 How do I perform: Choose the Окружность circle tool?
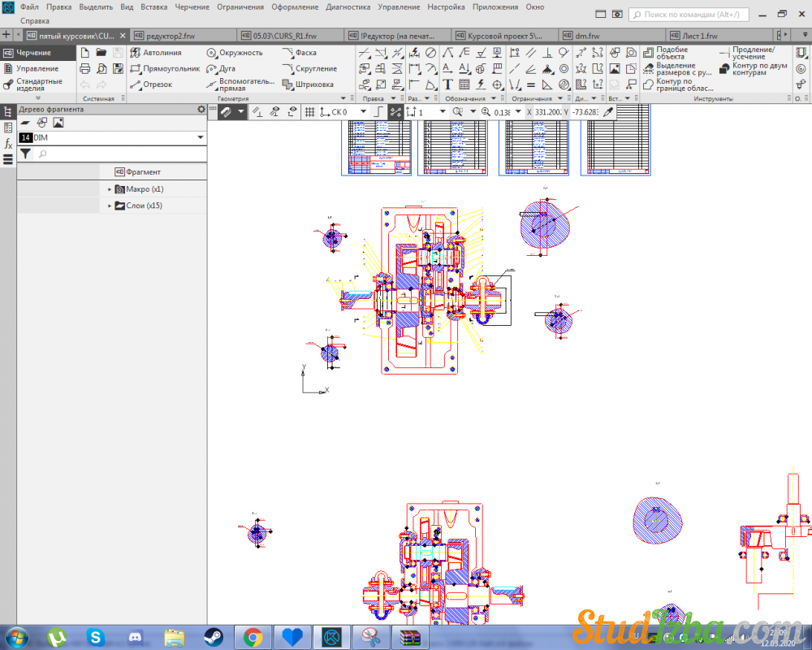pyautogui.click(x=234, y=53)
